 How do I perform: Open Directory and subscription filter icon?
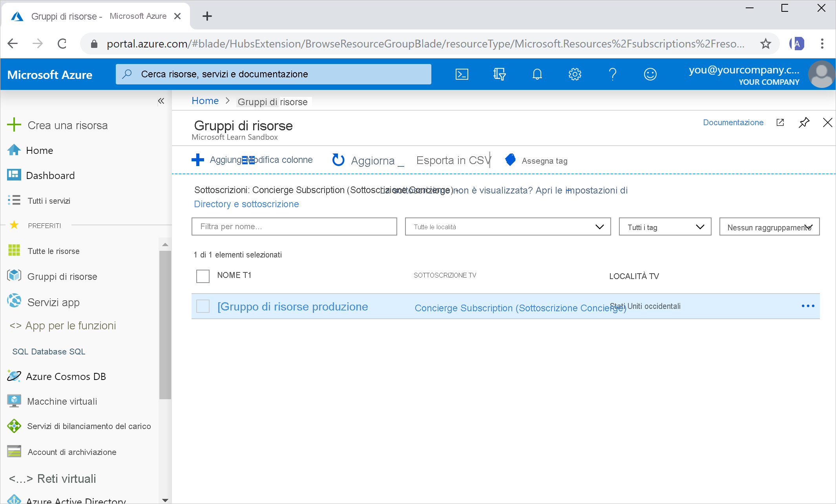click(499, 74)
